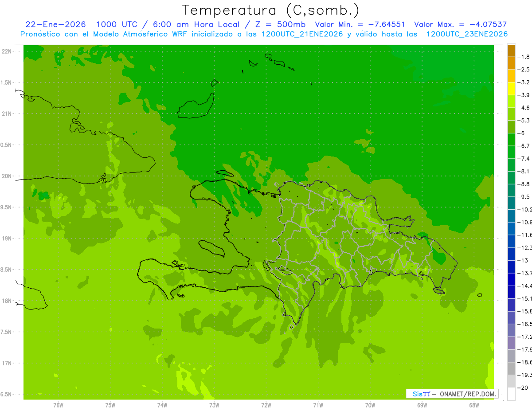Click the "17N" latitude axis label
The image size is (532, 411).
click(x=7, y=363)
